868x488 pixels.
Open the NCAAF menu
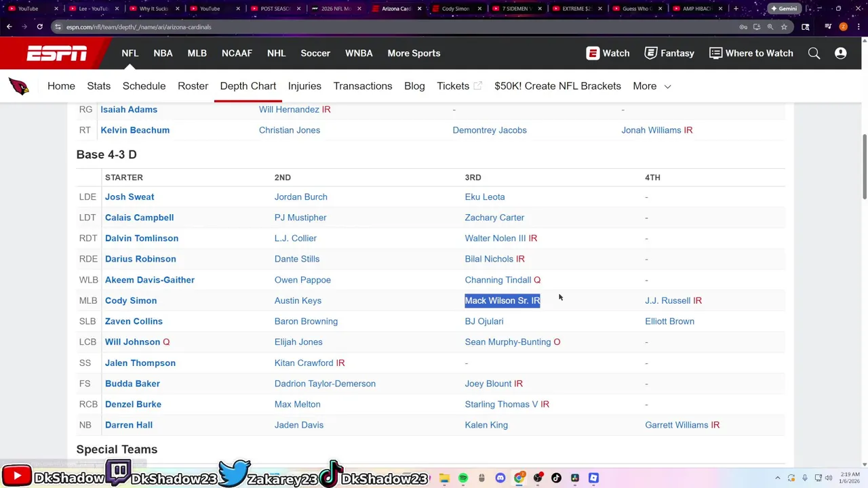tap(237, 54)
